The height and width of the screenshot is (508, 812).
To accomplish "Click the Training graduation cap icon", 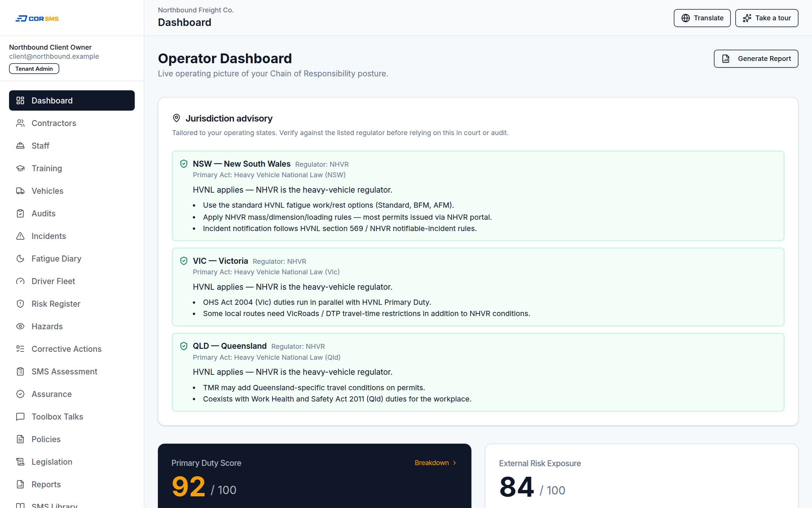I will click(20, 168).
